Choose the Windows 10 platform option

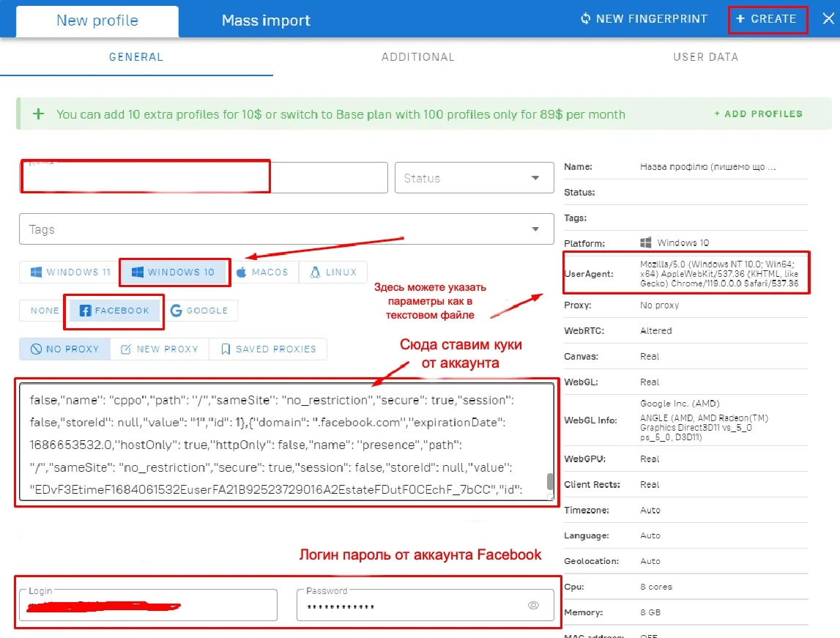pos(174,272)
